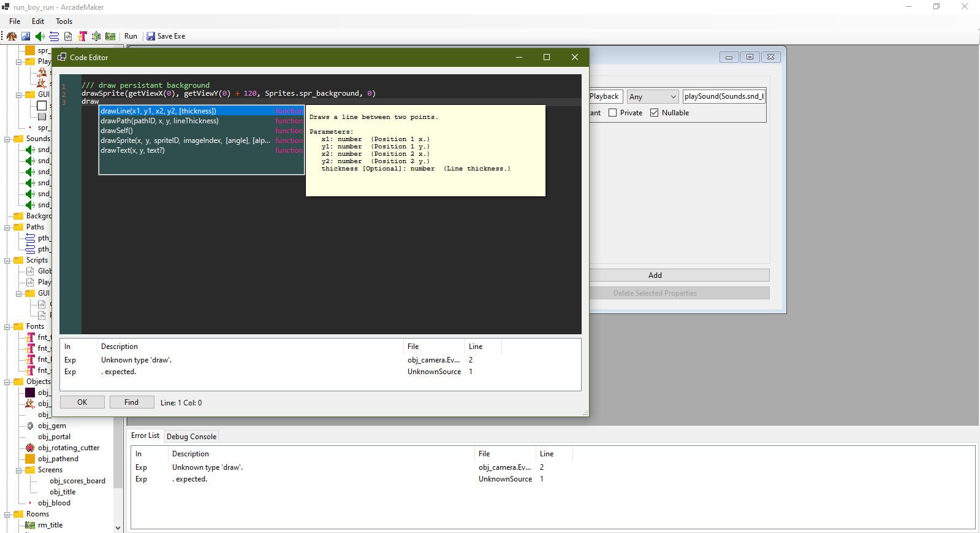Image resolution: width=980 pixels, height=533 pixels.
Task: Click the Objects folder icon
Action: pos(18,382)
